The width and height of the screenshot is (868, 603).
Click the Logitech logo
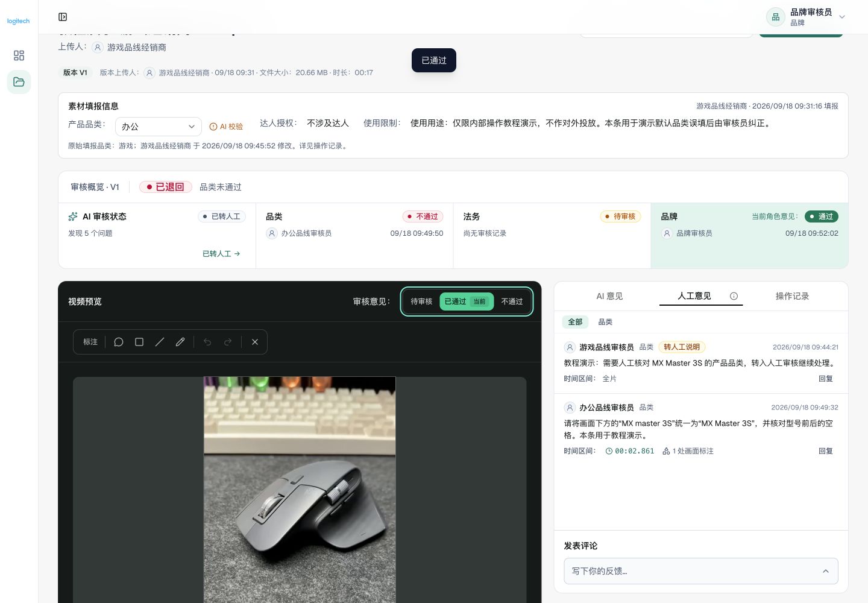(x=18, y=21)
